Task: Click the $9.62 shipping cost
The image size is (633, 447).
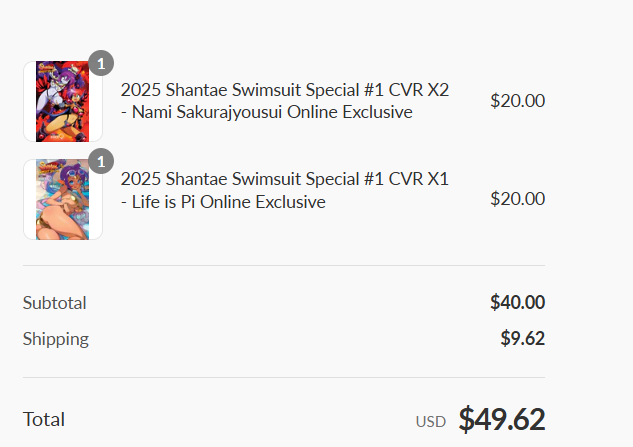Action: click(x=523, y=338)
